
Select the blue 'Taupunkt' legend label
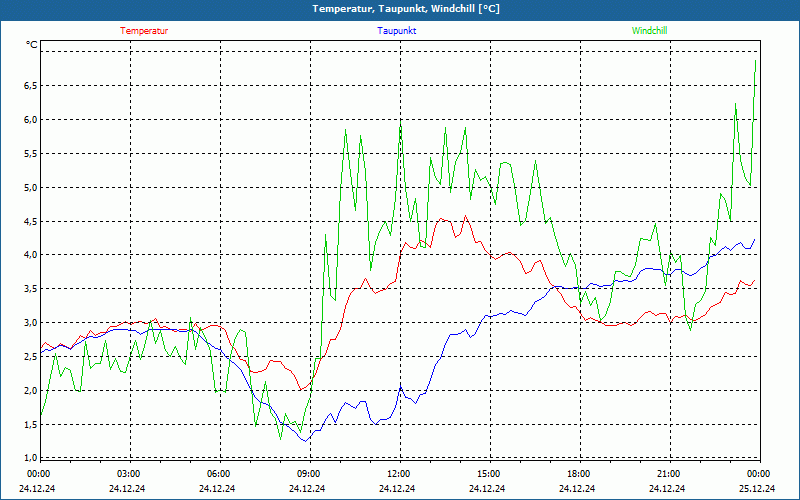397,31
